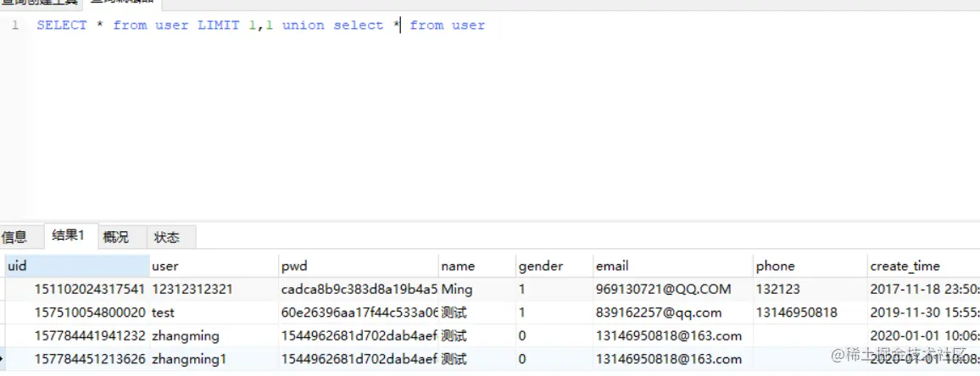Click email cell in zhangming row

[x=673, y=336]
